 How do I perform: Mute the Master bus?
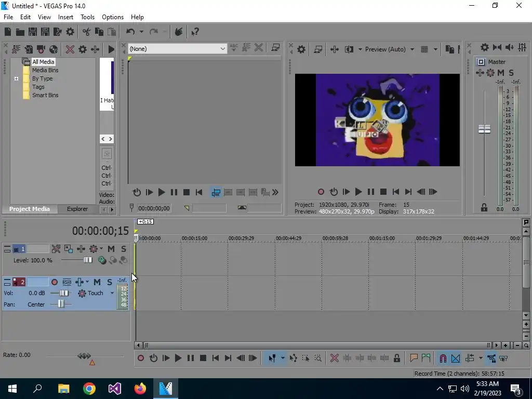[501, 73]
